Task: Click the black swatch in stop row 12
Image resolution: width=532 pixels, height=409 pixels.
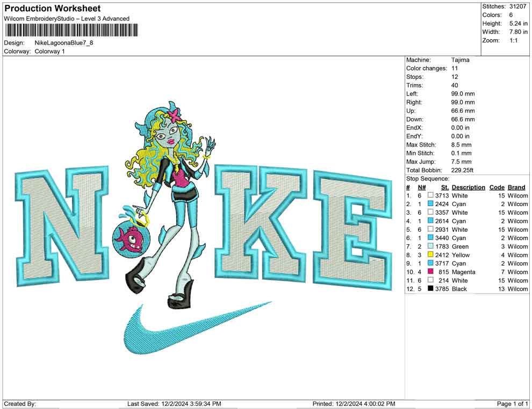Action: (x=430, y=288)
